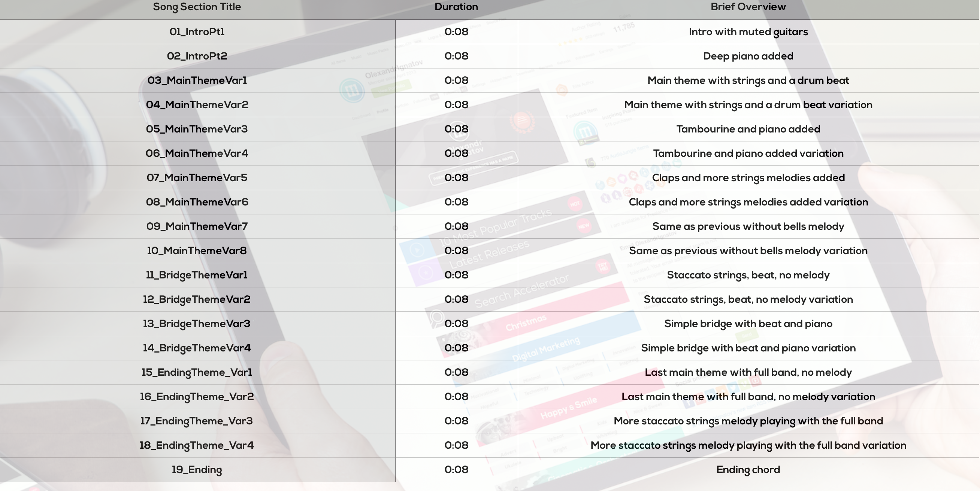Click 'Claps and more strings melodies added variation'
Viewport: 980px width, 491px height.
(x=748, y=202)
